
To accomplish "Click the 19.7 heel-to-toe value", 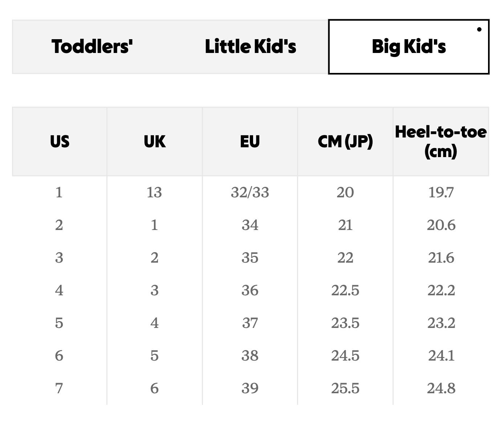I will [441, 192].
